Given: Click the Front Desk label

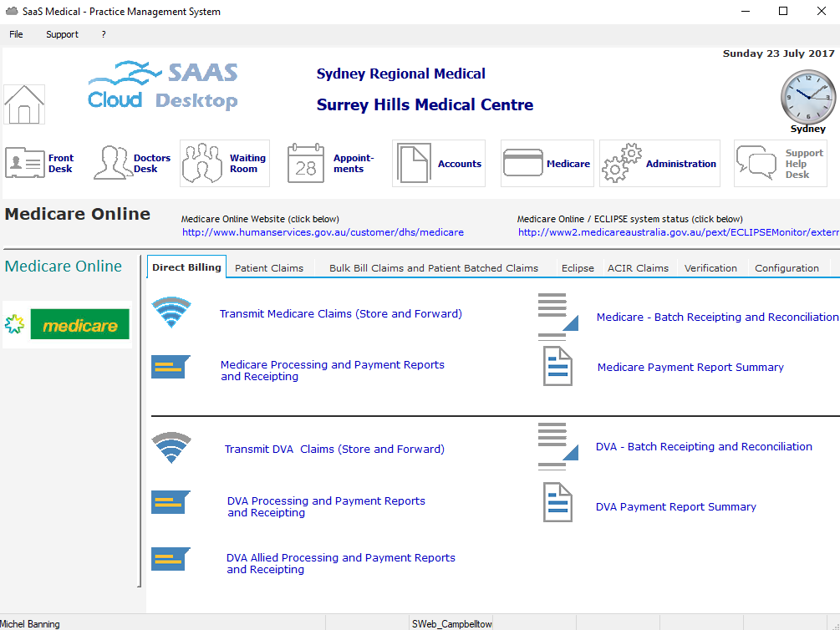Looking at the screenshot, I should 60,164.
